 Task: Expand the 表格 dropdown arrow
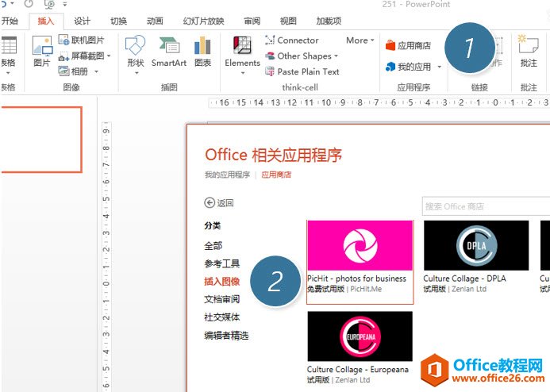point(8,73)
